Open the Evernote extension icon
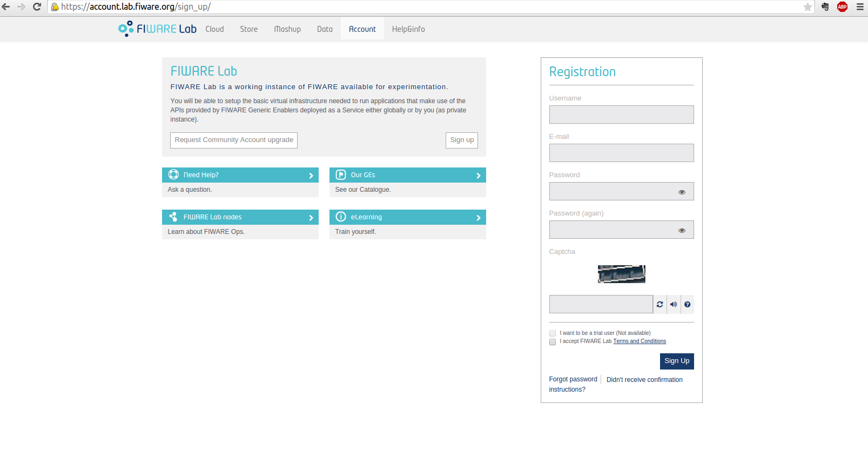Viewport: 868px width, 450px height. click(x=825, y=7)
